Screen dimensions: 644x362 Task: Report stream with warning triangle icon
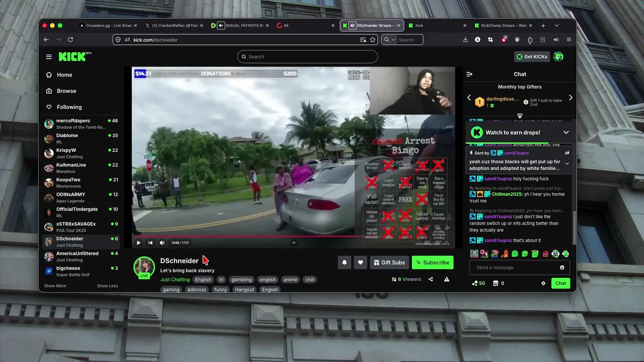pyautogui.click(x=446, y=279)
